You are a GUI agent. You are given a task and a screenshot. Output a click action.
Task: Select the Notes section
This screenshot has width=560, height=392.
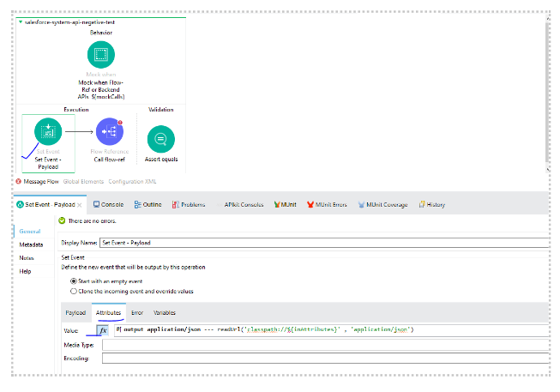point(27,257)
